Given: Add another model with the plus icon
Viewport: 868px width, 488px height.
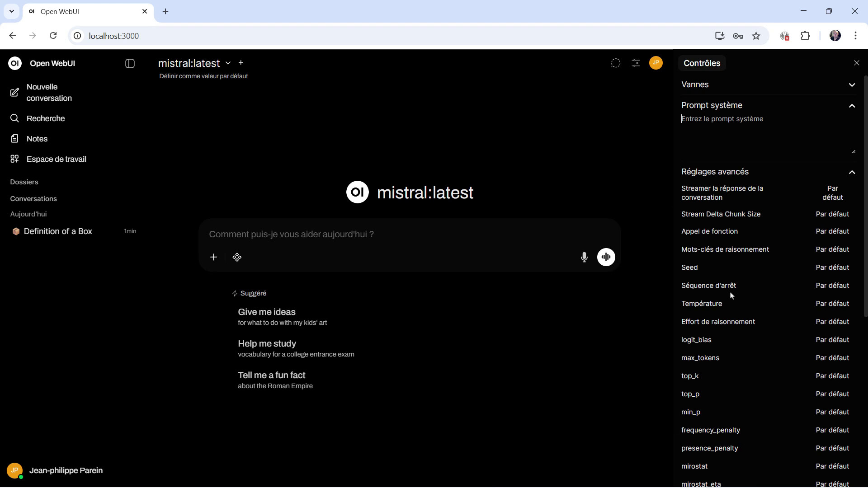Looking at the screenshot, I should [x=241, y=63].
